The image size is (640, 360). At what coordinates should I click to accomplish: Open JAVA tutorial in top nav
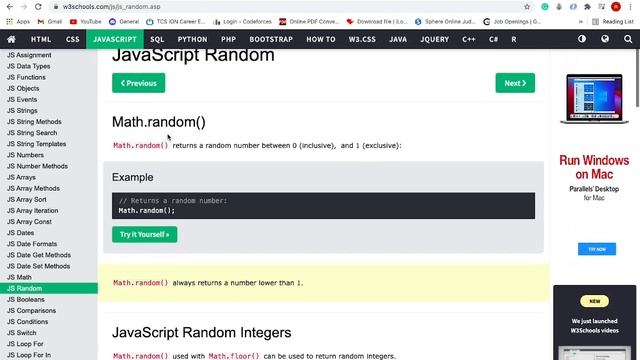(x=398, y=39)
